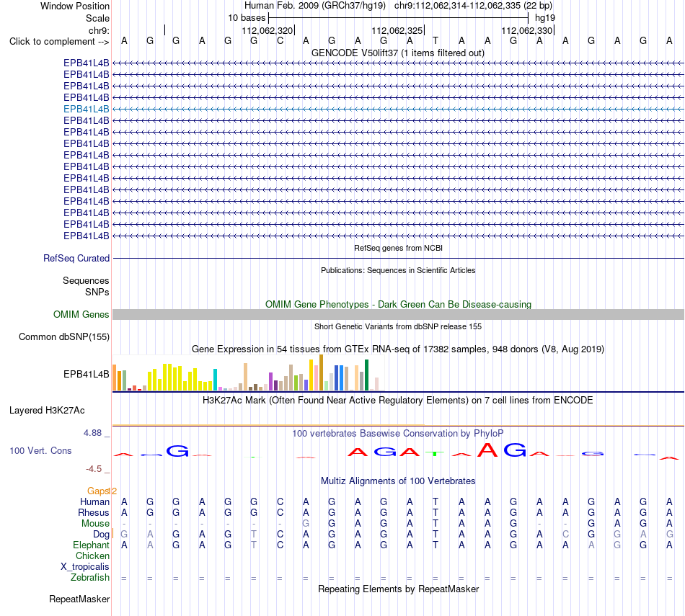This screenshot has width=685, height=616.
Task: Click the tallest golden-brown GTEx expression bar
Action: (321, 372)
